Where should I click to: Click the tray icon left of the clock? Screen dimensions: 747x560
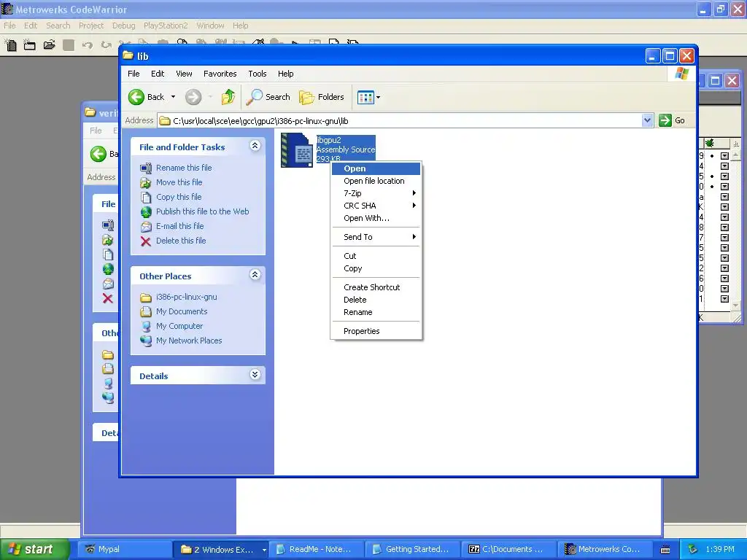(x=693, y=550)
